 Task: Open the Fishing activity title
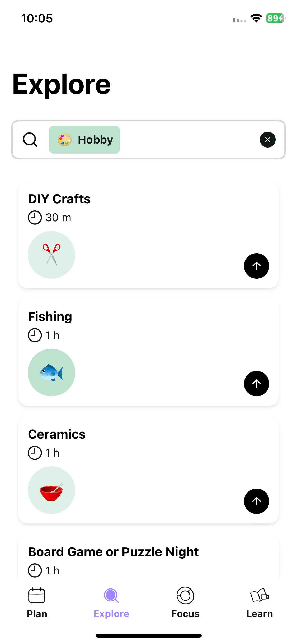(x=50, y=317)
